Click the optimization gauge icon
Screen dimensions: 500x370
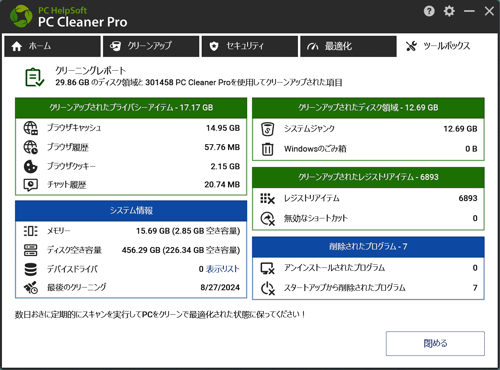coord(312,47)
